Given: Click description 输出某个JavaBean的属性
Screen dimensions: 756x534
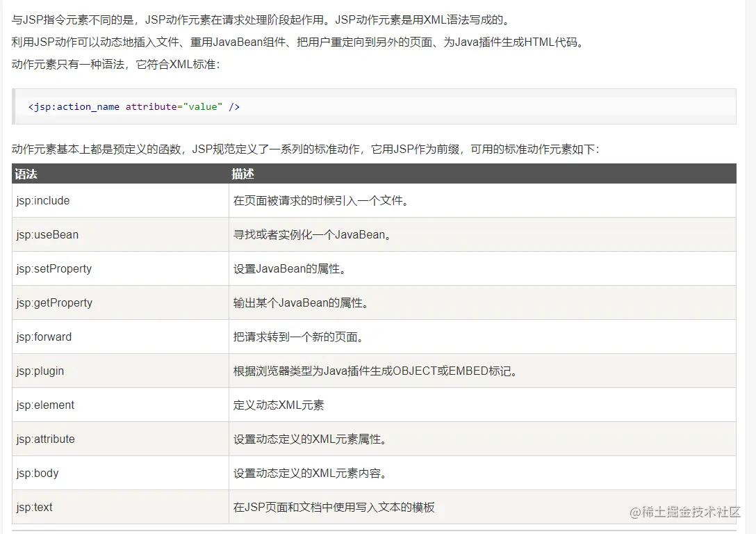Looking at the screenshot, I should [301, 303].
